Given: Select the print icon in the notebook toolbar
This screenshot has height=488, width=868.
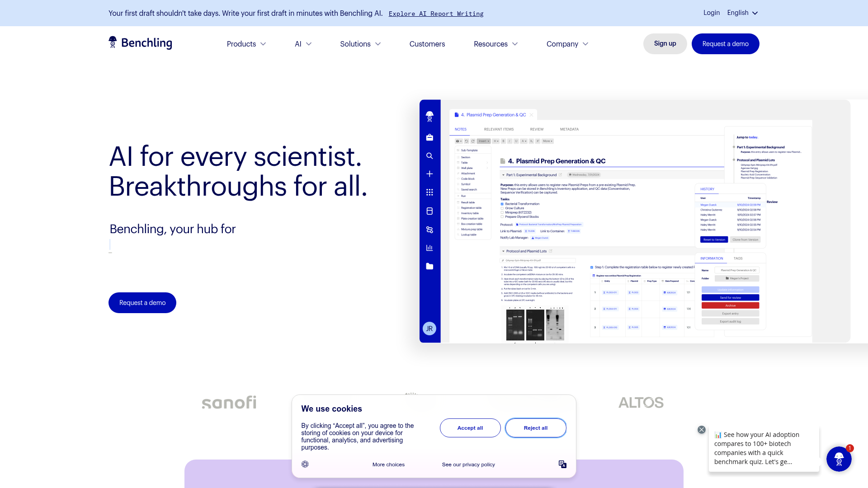Looking at the screenshot, I should pos(458,141).
